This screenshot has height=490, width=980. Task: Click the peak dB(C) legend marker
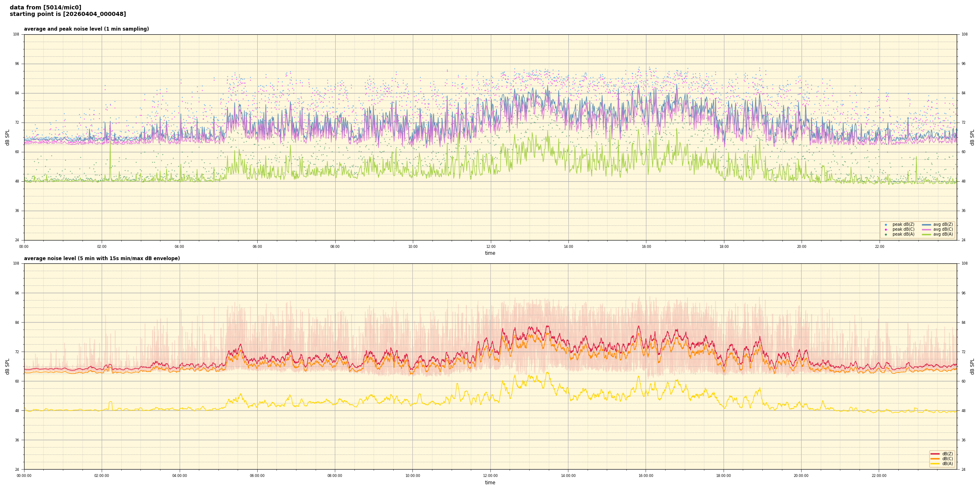point(886,229)
